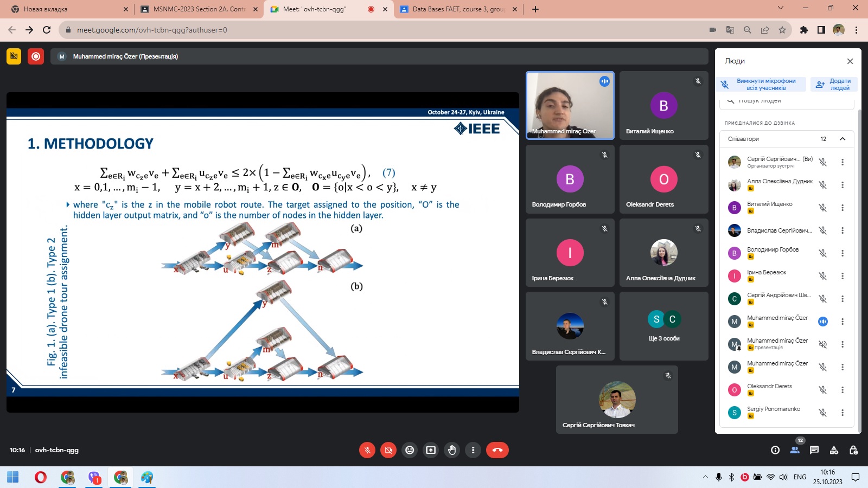Viewport: 868px width, 488px height.
Task: Click the raise hand icon
Action: click(452, 450)
